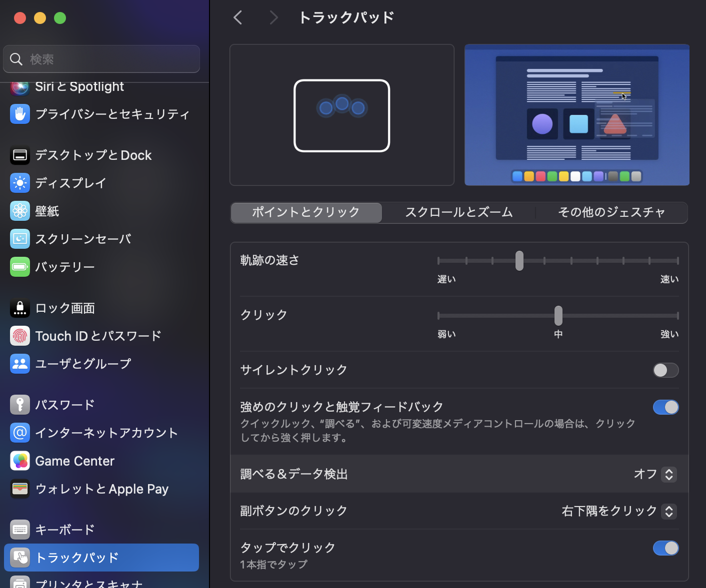The width and height of the screenshot is (706, 588).
Task: Select デスクトップとDock in the sidebar
Action: 93,155
